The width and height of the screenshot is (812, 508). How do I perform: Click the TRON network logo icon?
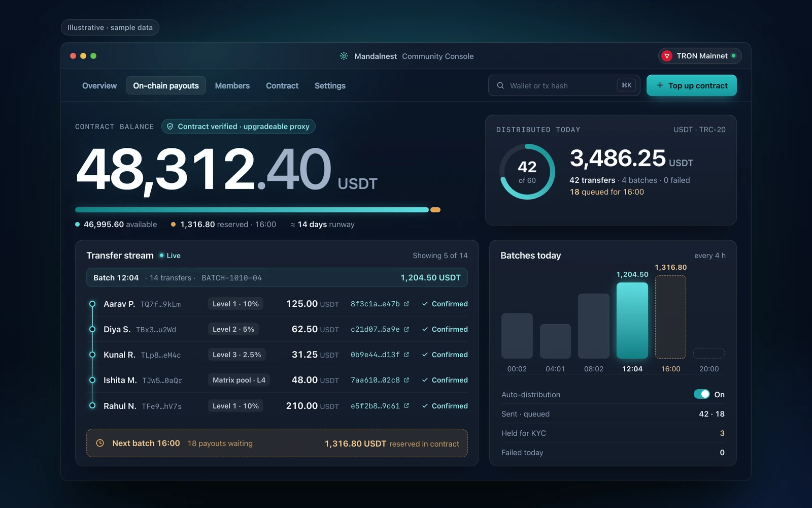[667, 56]
